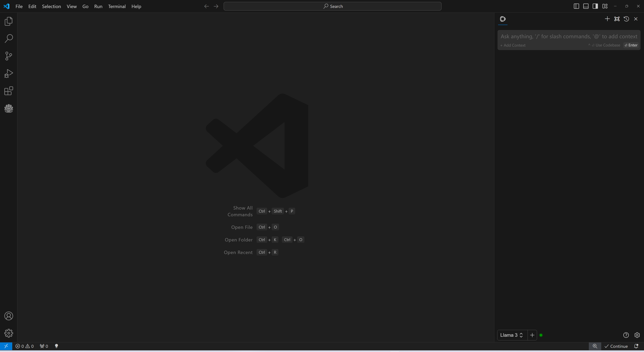Open Source Control view
Viewport: 644px width, 352px height.
[x=9, y=56]
